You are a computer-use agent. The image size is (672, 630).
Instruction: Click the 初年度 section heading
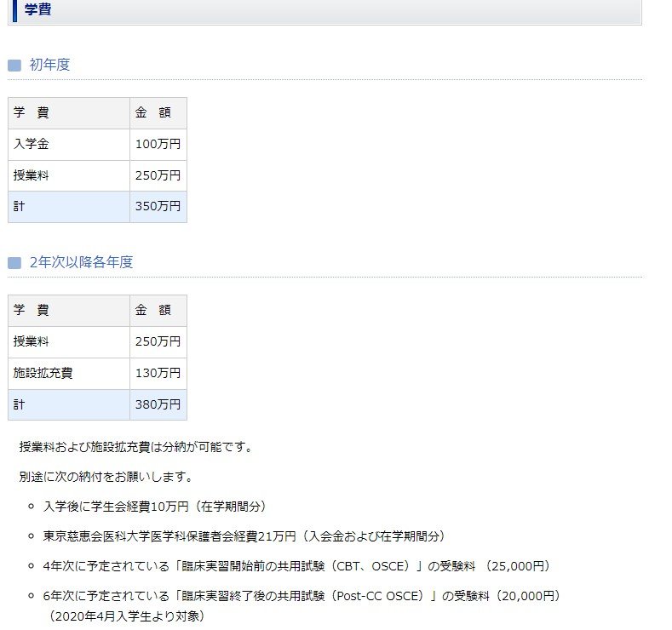click(49, 65)
